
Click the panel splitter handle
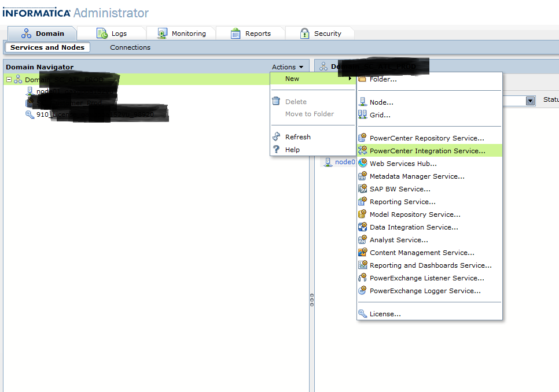click(312, 299)
